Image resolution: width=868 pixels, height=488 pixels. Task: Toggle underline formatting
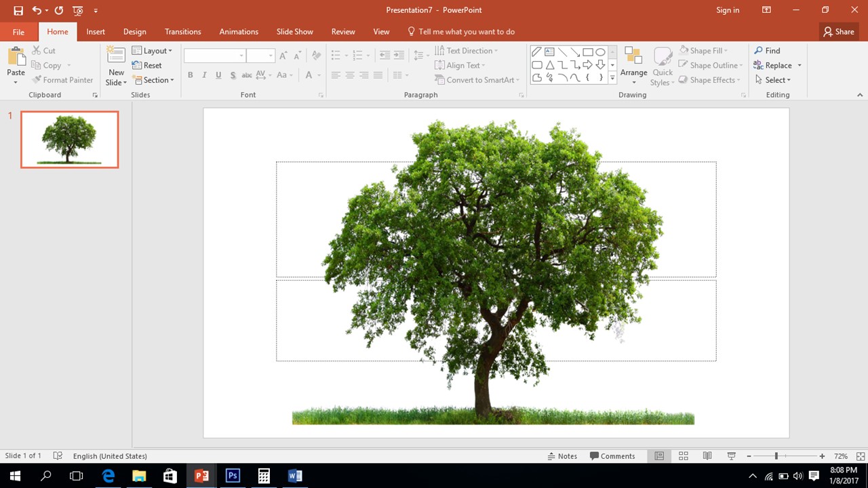pyautogui.click(x=218, y=75)
